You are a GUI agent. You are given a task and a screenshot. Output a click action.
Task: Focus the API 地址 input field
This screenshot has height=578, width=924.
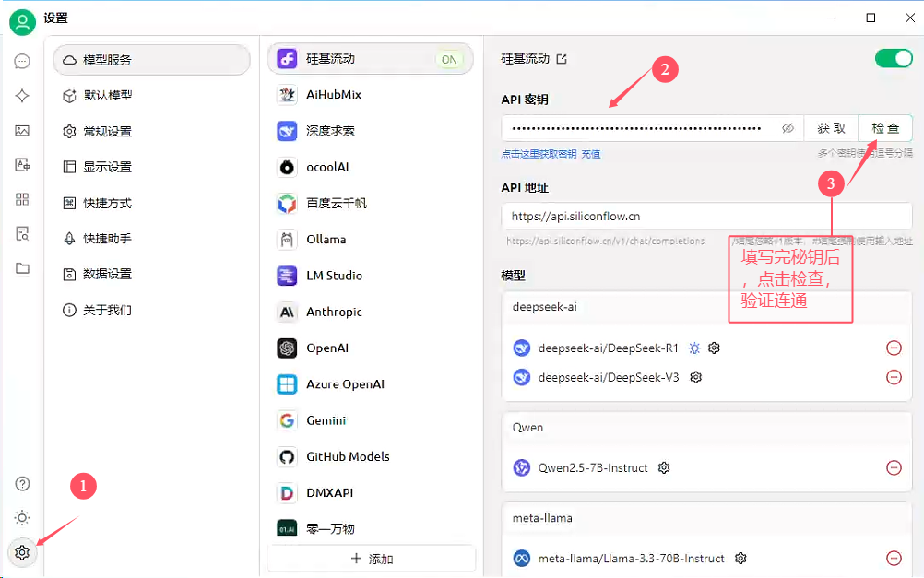(x=706, y=217)
